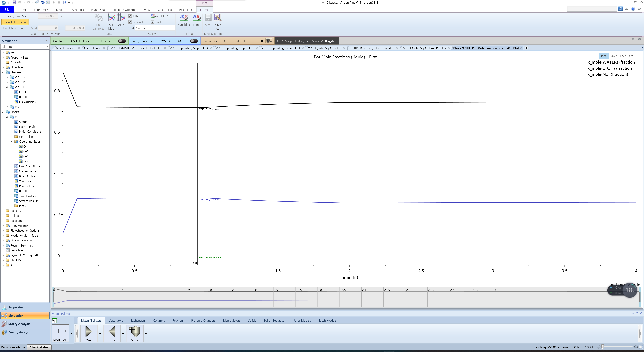Open the Dynamics ribbon tab
Viewport: 644px width, 352px height.
click(x=77, y=10)
